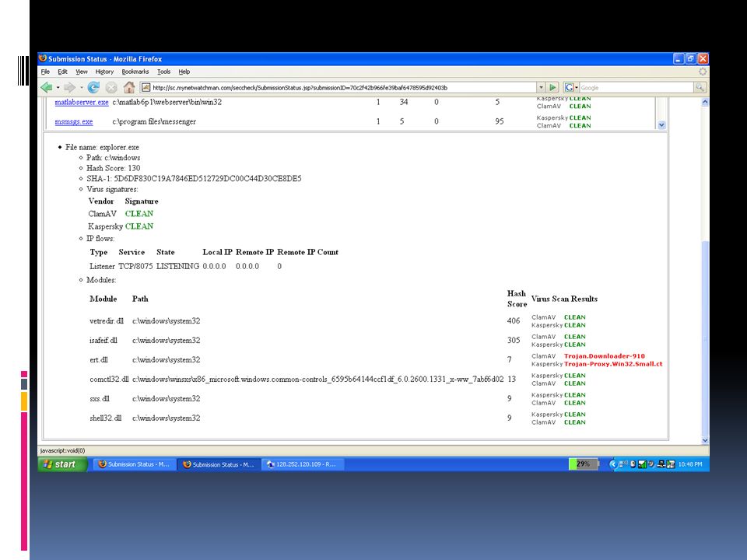Switch to the second Submission Status taskbar button
Viewport: 747px width, 560px height.
[219, 464]
